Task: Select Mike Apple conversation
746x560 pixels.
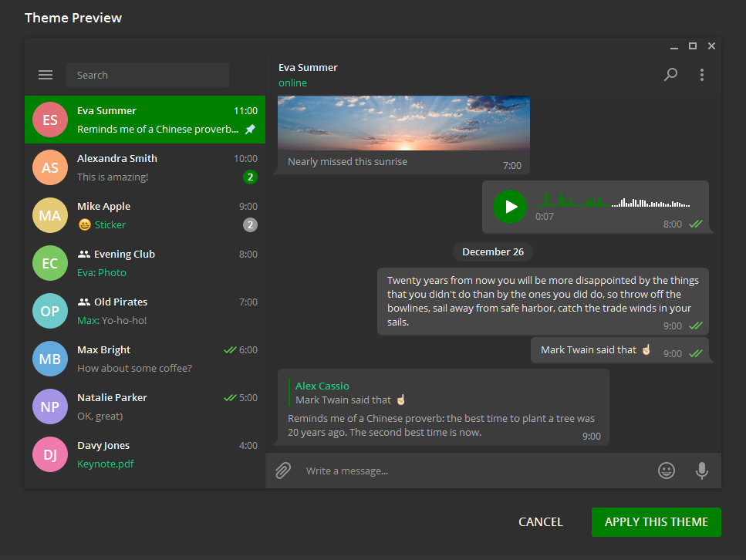Action: (x=145, y=215)
